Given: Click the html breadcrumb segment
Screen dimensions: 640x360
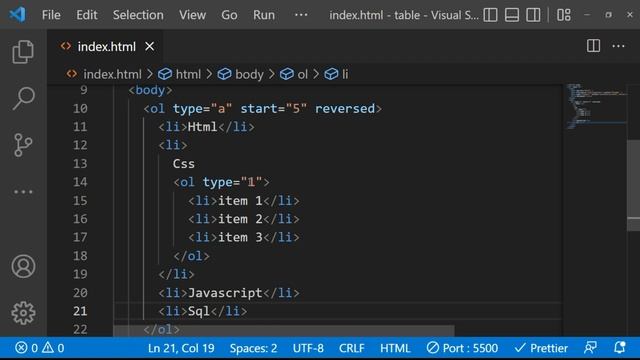Looking at the screenshot, I should [x=180, y=74].
